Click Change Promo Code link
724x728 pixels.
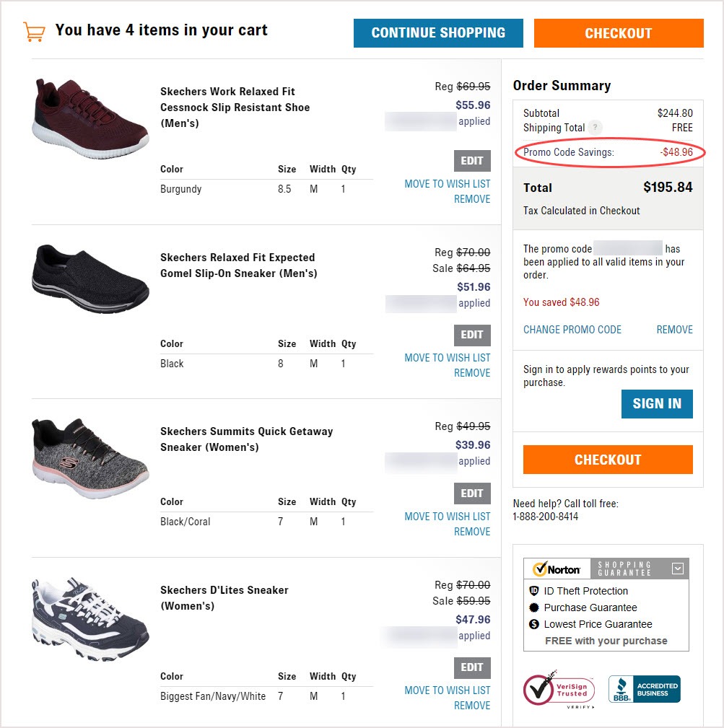(572, 330)
